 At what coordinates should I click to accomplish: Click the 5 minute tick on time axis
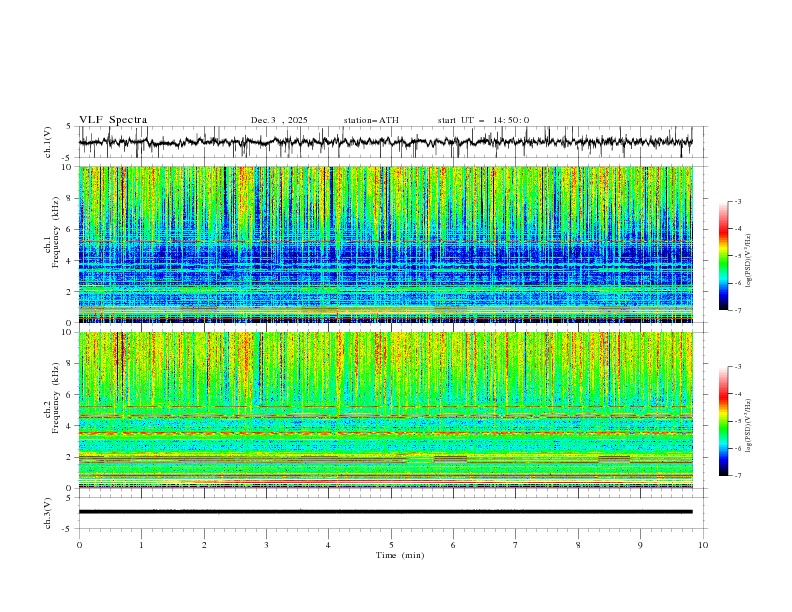(x=391, y=544)
